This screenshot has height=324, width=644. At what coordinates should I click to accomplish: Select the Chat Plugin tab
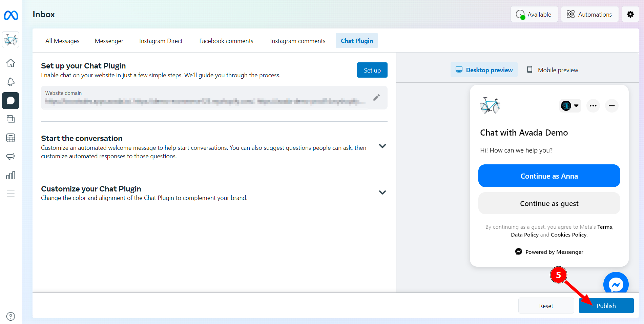(x=357, y=41)
